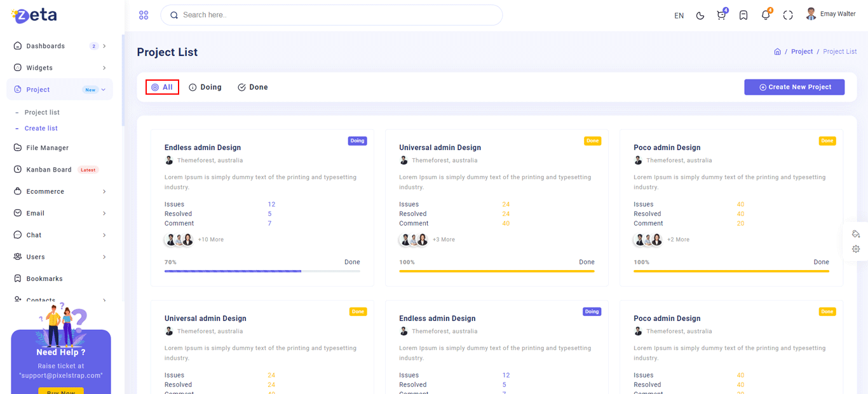Open notifications bell icon

tap(766, 15)
